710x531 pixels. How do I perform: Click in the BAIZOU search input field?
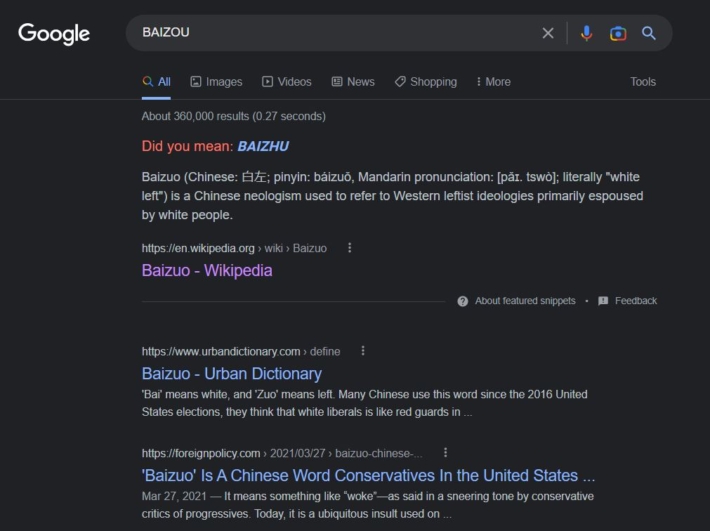click(x=335, y=33)
